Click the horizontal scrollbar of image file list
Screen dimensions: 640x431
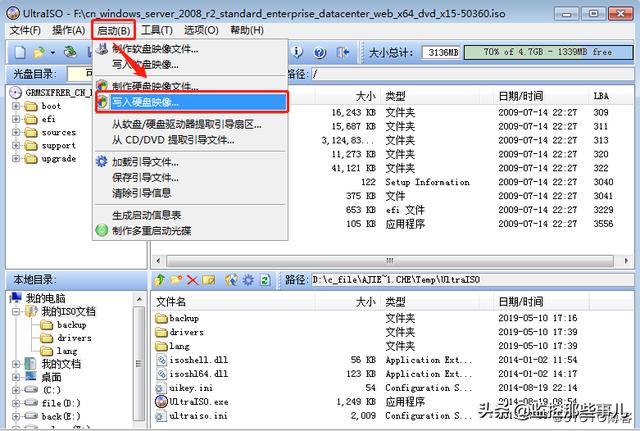tap(390, 260)
